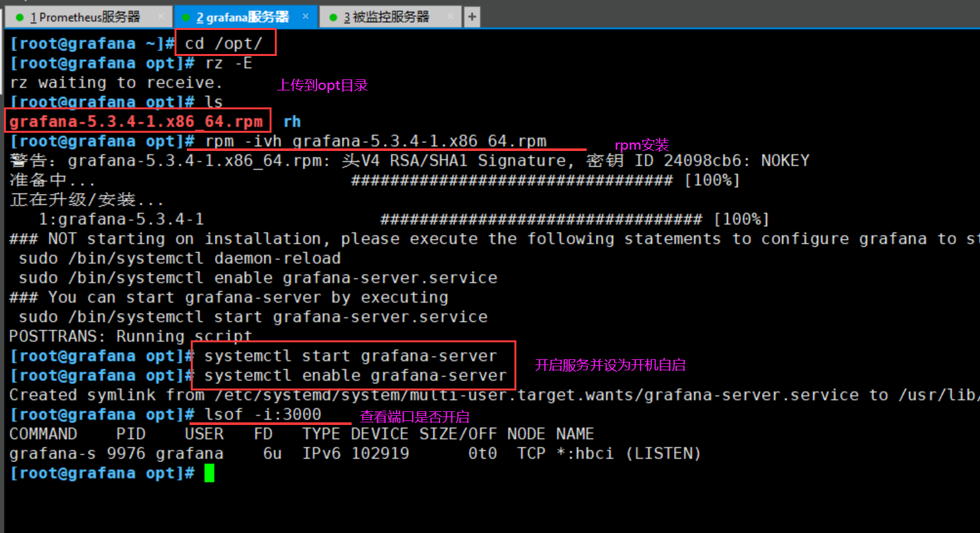Click the 'rh' directory name in ls output
The width and height of the screenshot is (980, 533).
click(x=292, y=122)
